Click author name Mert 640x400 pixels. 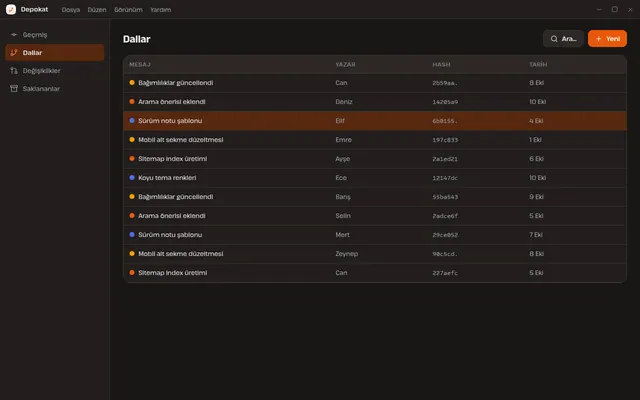point(342,235)
